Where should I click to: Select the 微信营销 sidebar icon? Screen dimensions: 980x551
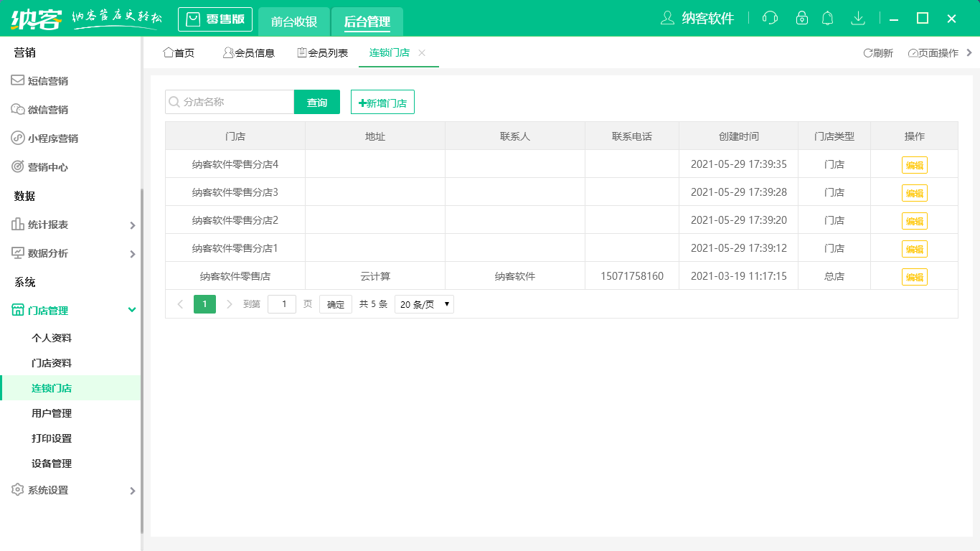click(x=17, y=109)
